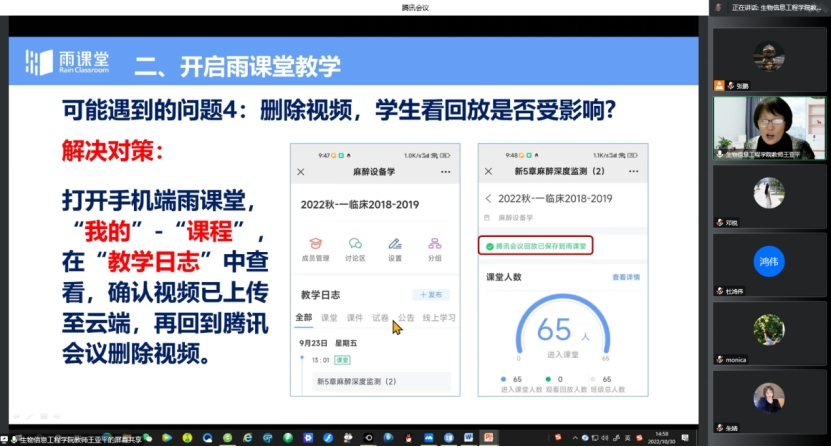
Task: Click the 观看回放人数 legend with 0
Action: click(x=566, y=384)
